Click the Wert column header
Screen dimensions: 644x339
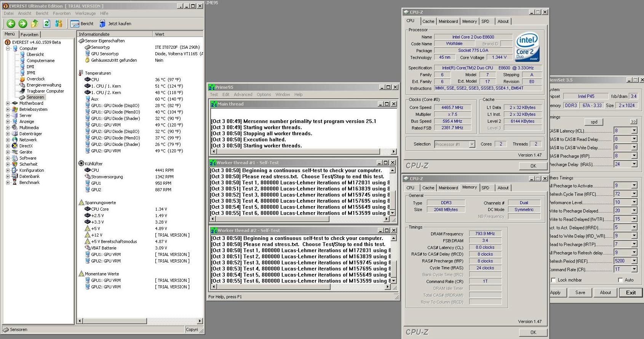(x=177, y=34)
